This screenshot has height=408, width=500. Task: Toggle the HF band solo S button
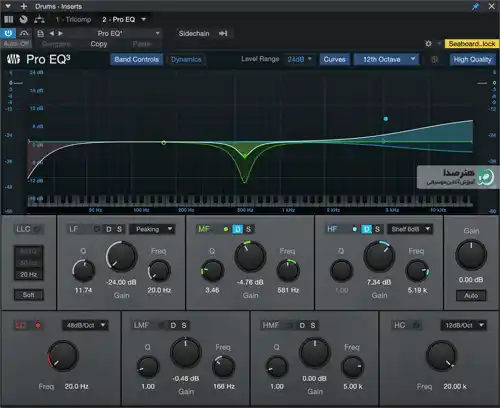377,229
